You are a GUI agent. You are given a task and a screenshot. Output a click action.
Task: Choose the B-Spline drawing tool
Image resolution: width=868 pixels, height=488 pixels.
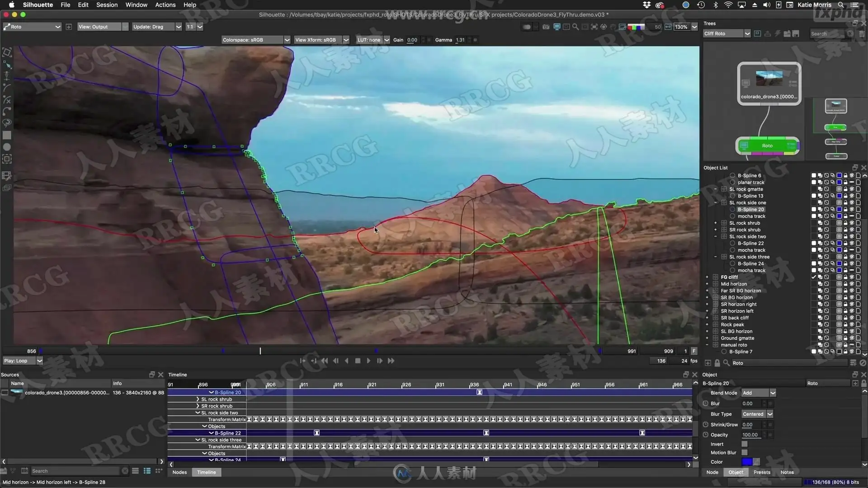click(x=7, y=88)
